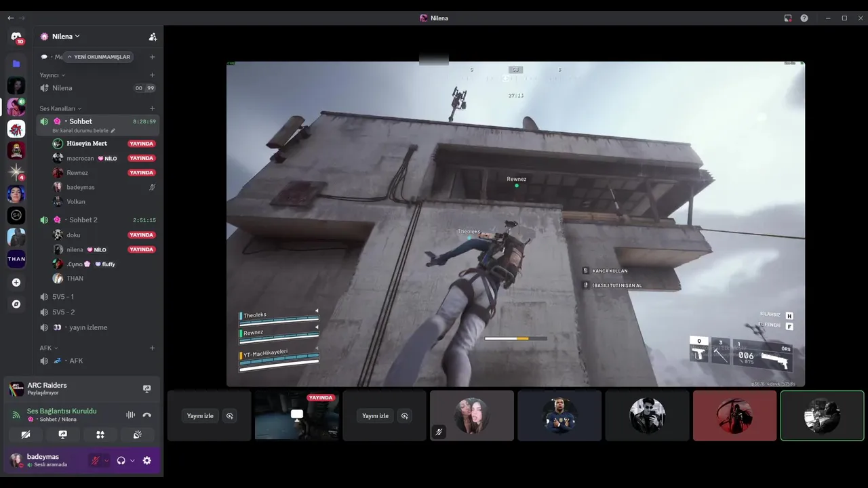Screen dimensions: 868x488
Task: Join the Sohbet 2 voice channel
Action: point(98,220)
